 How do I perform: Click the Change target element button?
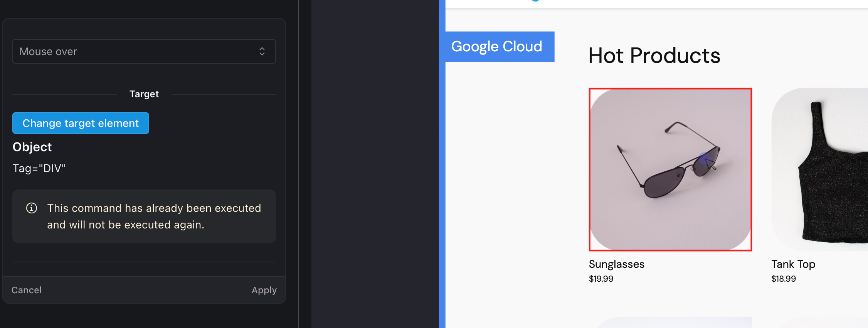click(81, 123)
